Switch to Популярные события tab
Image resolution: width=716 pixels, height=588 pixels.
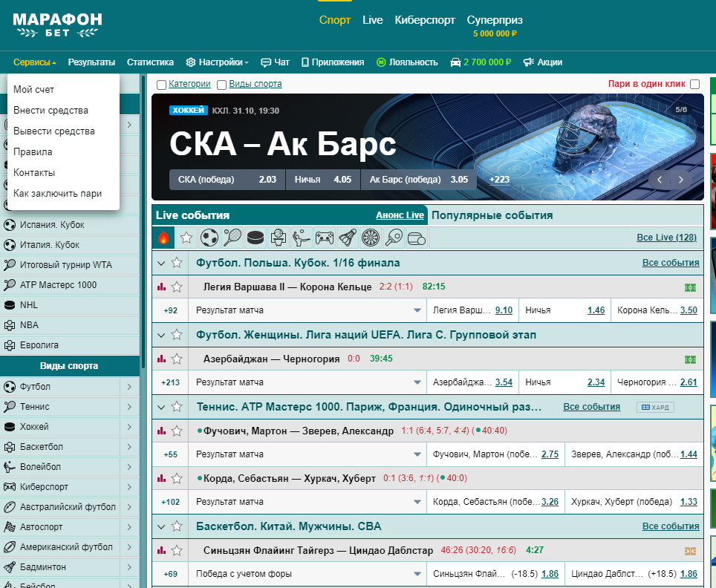click(492, 215)
